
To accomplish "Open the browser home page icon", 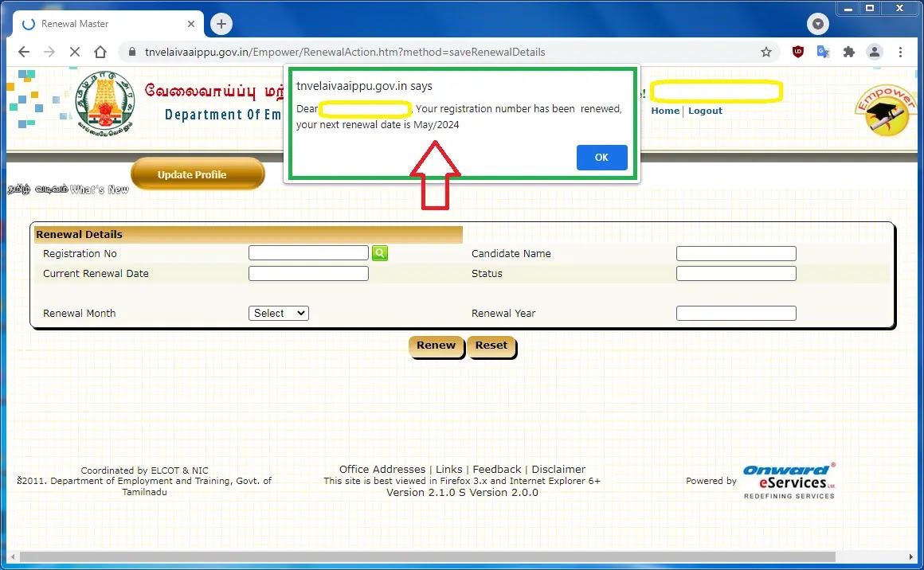I will [100, 52].
